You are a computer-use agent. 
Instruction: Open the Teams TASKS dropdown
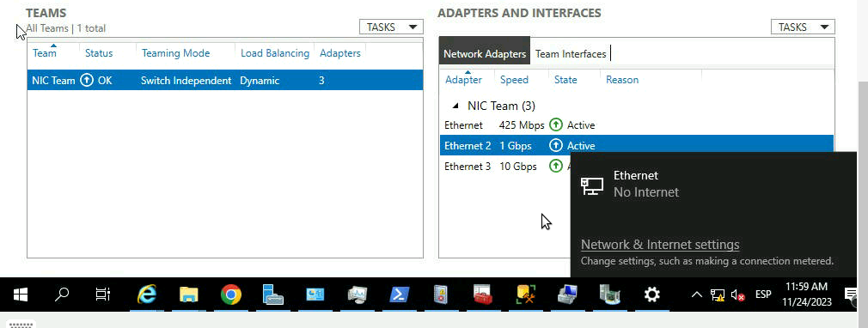(391, 27)
